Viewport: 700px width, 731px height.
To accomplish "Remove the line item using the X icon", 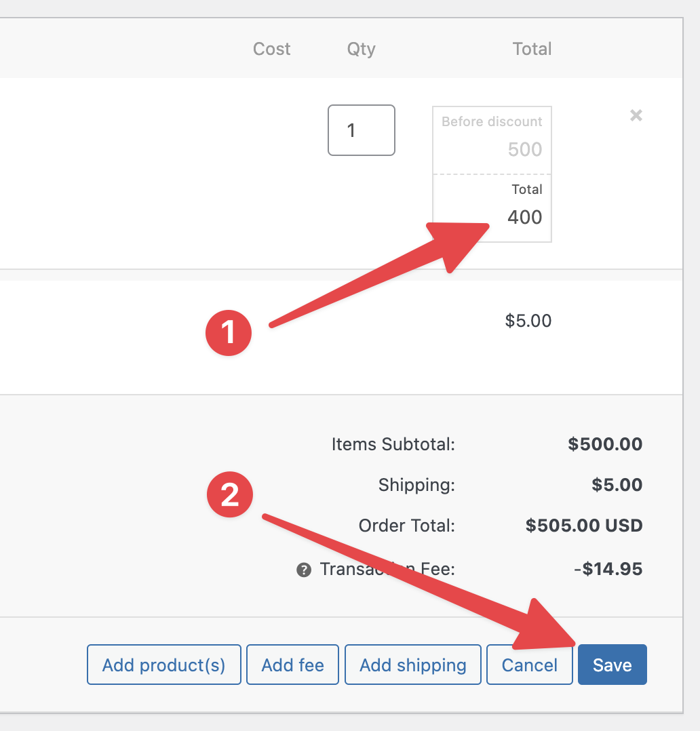I will pyautogui.click(x=636, y=115).
